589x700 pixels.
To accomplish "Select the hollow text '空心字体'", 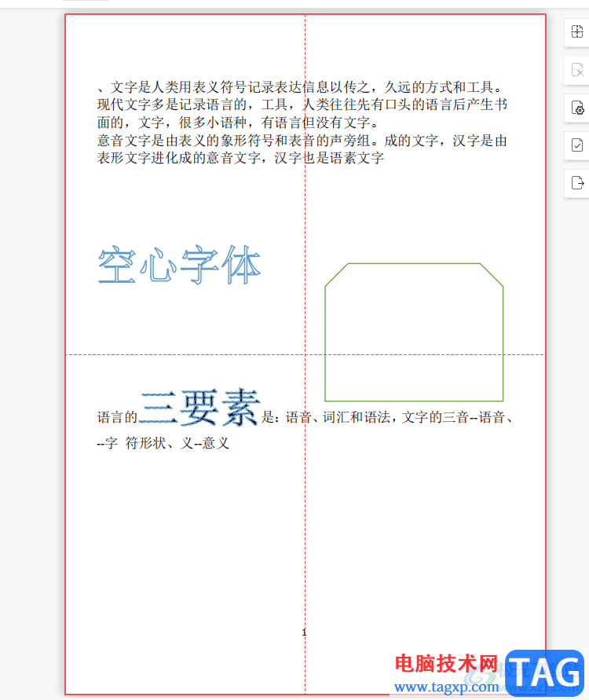I will (x=179, y=265).
